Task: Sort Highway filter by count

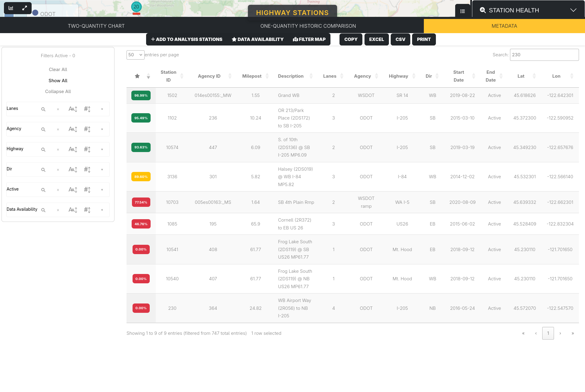Action: click(x=87, y=149)
